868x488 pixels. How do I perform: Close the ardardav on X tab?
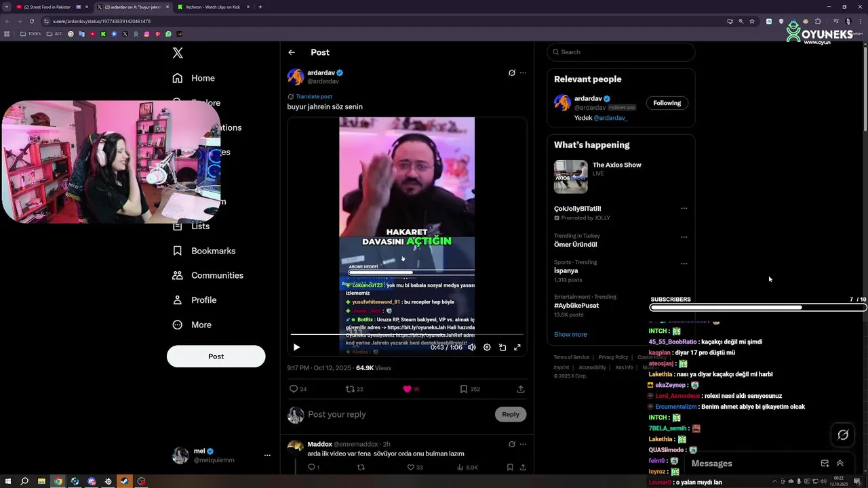click(167, 7)
